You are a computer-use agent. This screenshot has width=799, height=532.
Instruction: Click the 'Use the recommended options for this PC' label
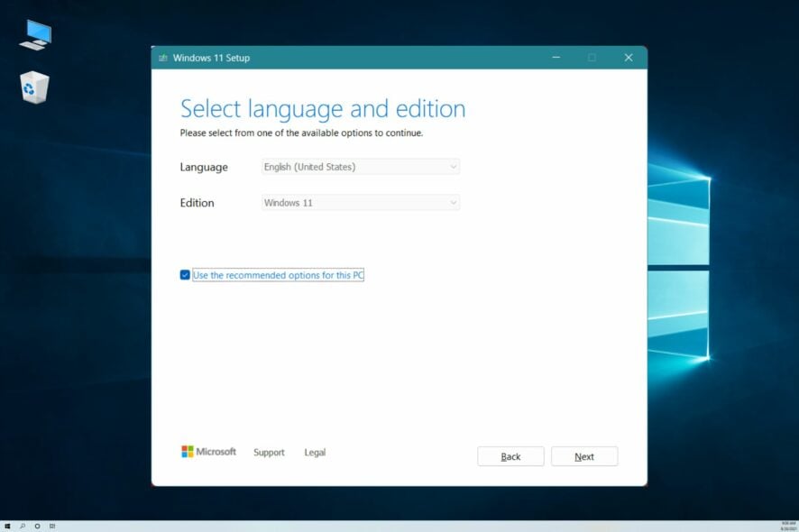tap(279, 275)
